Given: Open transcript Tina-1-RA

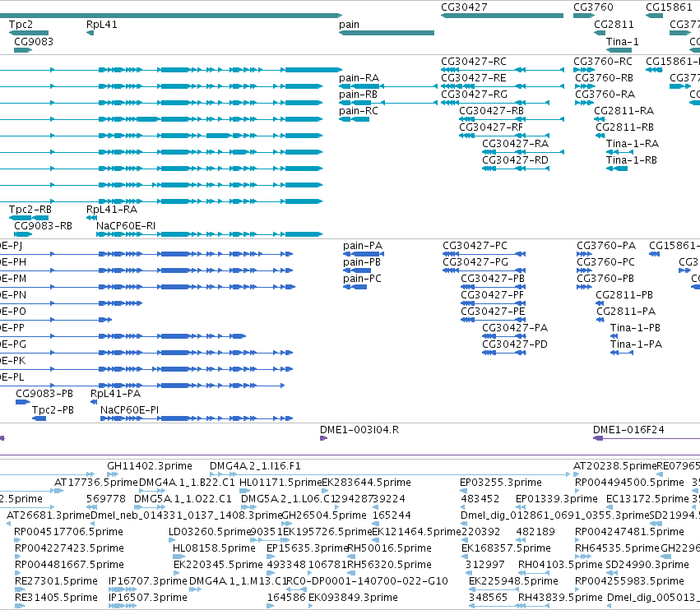Looking at the screenshot, I should (633, 144).
